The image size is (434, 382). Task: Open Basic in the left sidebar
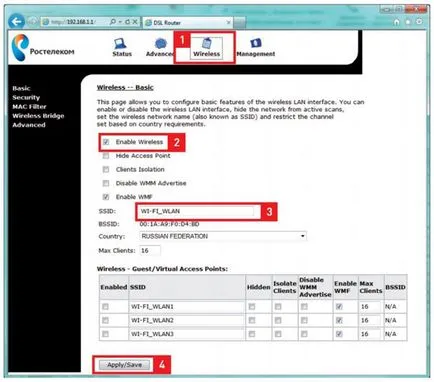pyautogui.click(x=21, y=88)
